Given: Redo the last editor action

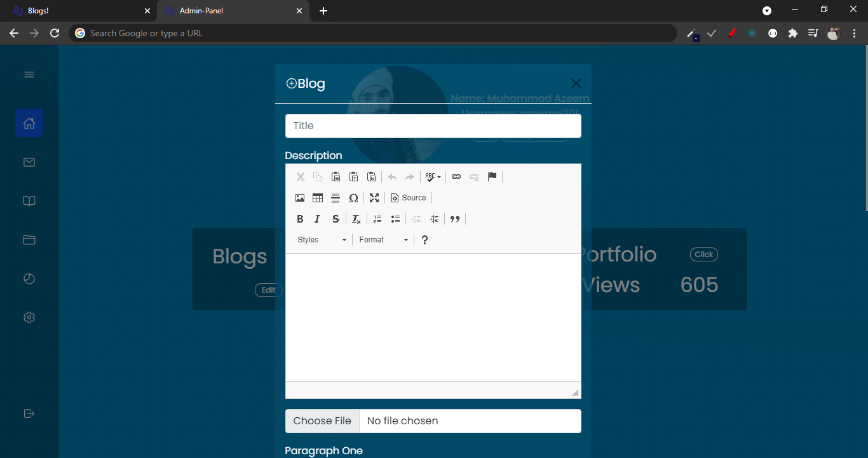Looking at the screenshot, I should (410, 177).
